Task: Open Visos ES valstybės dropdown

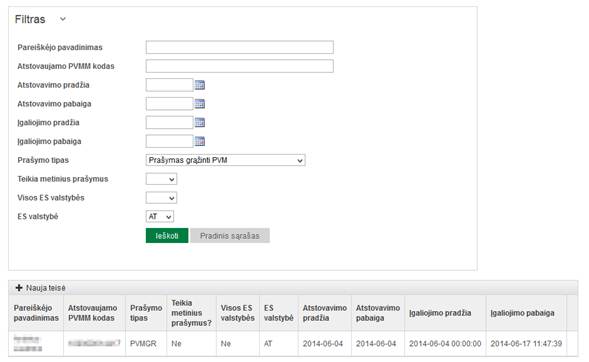Action: [x=161, y=198]
